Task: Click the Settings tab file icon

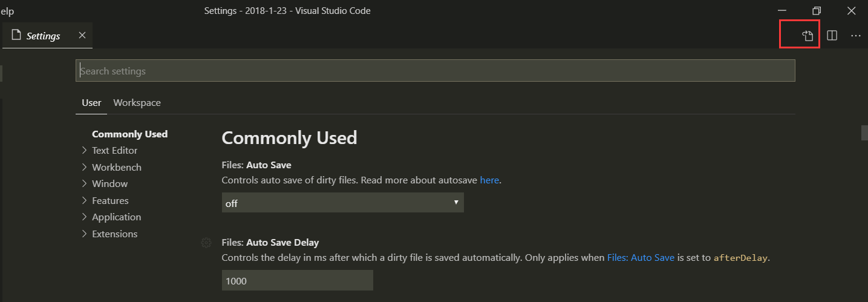Action: click(x=16, y=36)
